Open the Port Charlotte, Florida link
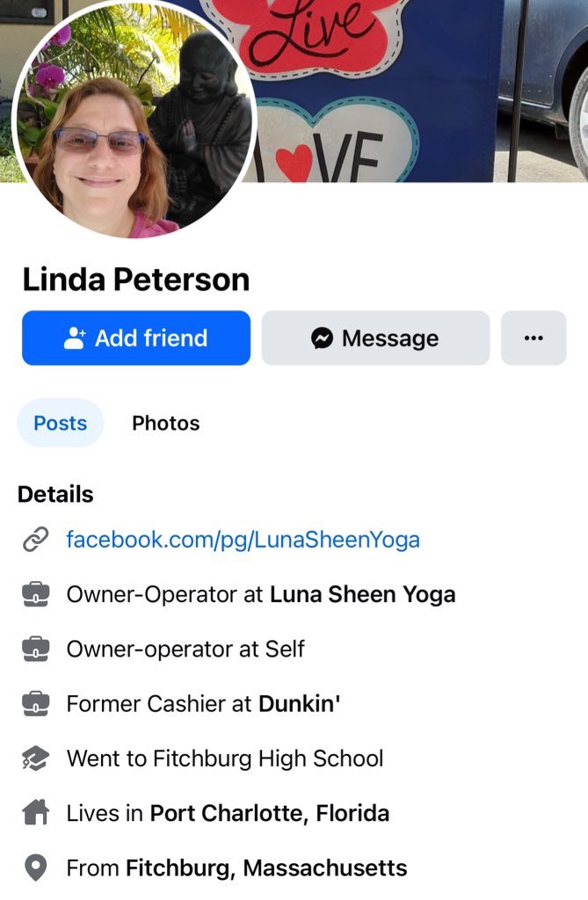 click(270, 813)
